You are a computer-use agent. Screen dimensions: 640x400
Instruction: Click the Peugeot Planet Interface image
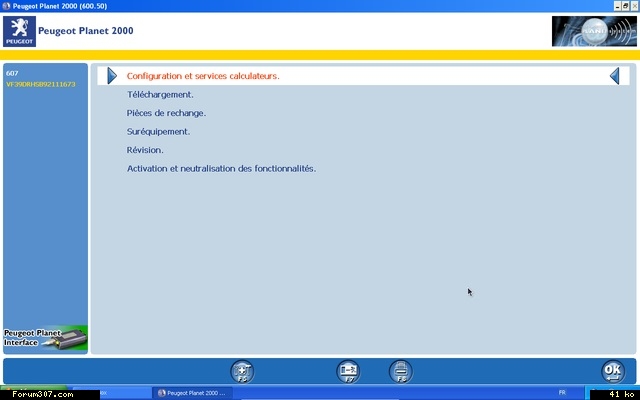[x=45, y=337]
